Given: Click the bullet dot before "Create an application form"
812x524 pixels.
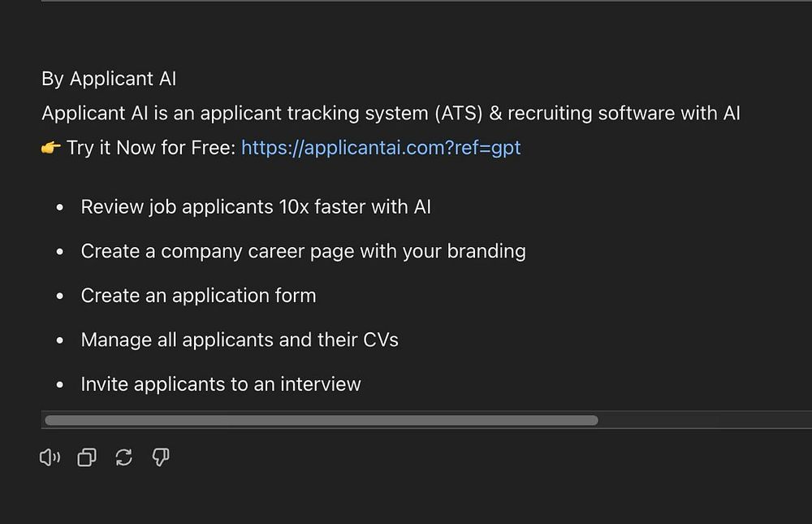Looking at the screenshot, I should pos(60,297).
